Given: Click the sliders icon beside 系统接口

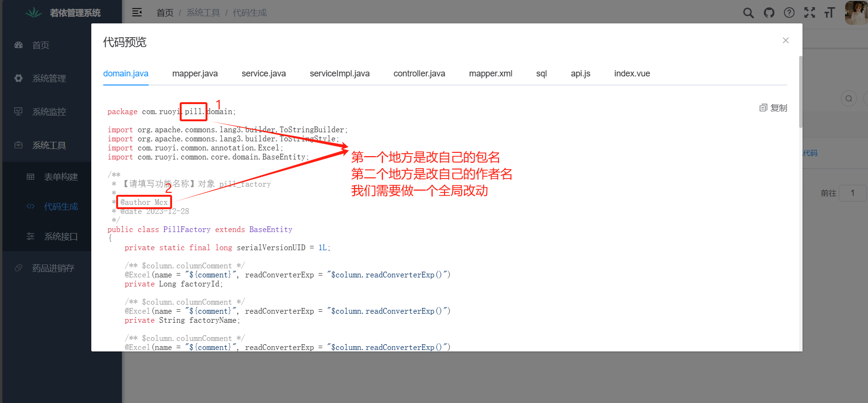Looking at the screenshot, I should point(31,236).
